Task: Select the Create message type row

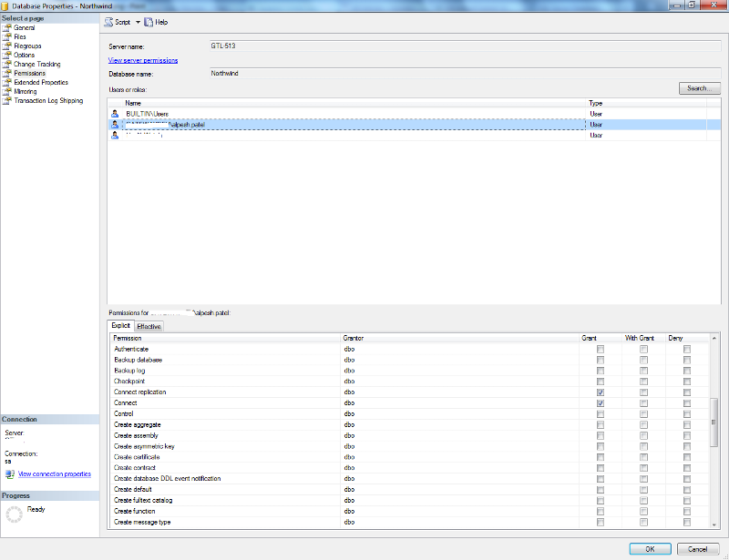Action: (x=409, y=523)
